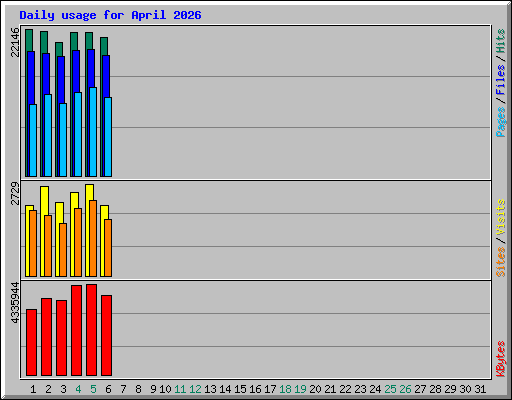Viewport: 512px width, 400px height.
Task: Click the red KBytes bar for day 5
Action: [x=91, y=330]
